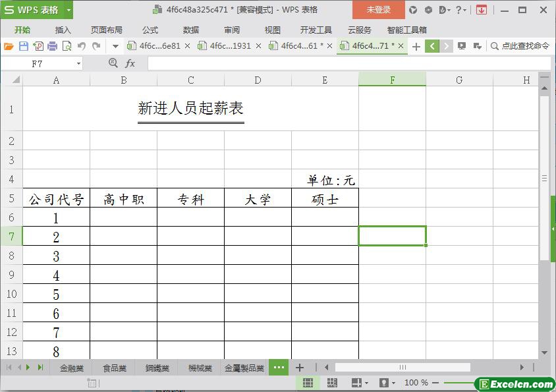556x392 pixels.
Task: Select the cell 公司代号
Action: (x=57, y=198)
